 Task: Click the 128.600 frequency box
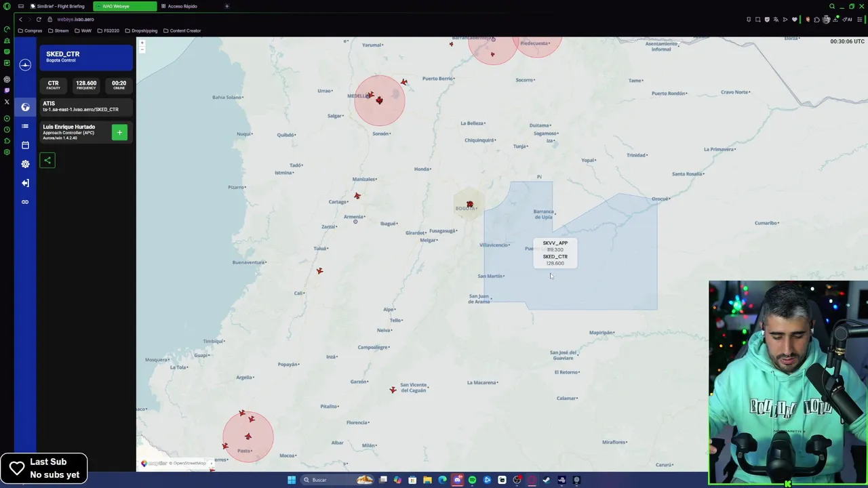[86, 85]
